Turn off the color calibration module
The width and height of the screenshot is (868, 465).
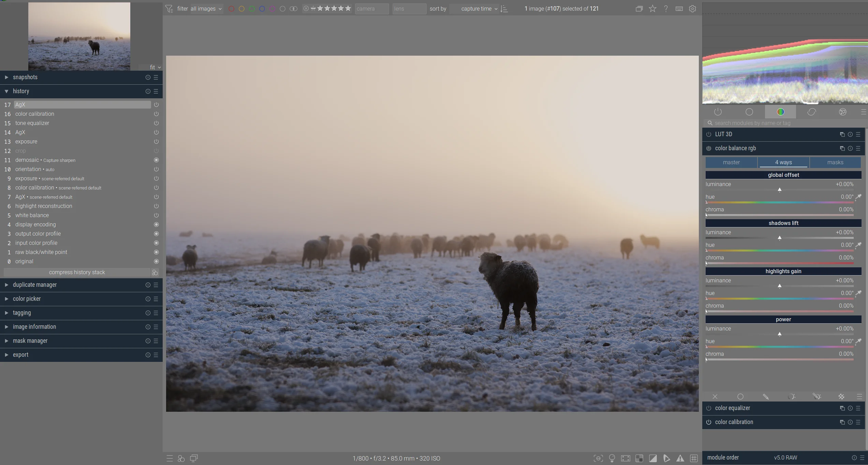709,422
